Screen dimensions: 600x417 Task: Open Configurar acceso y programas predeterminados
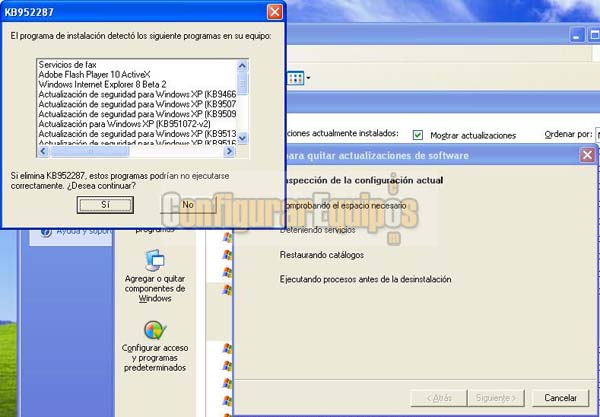[155, 346]
